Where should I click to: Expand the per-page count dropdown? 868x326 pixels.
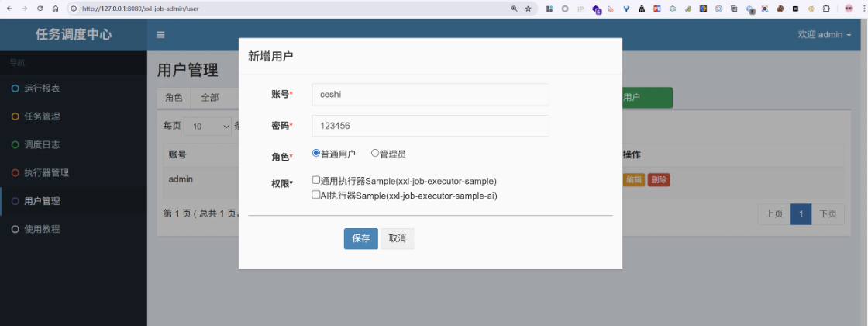[208, 126]
